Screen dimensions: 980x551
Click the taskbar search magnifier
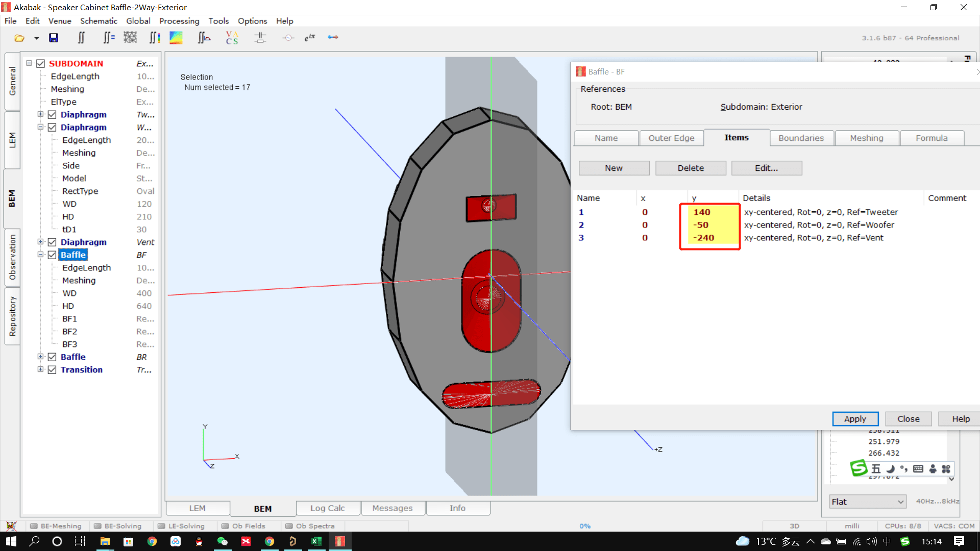(34, 541)
